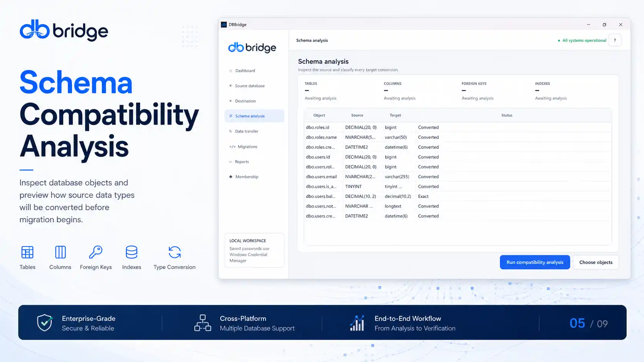Click the FOREIGN KEYS summary card
The image size is (644, 362).
[478, 92]
